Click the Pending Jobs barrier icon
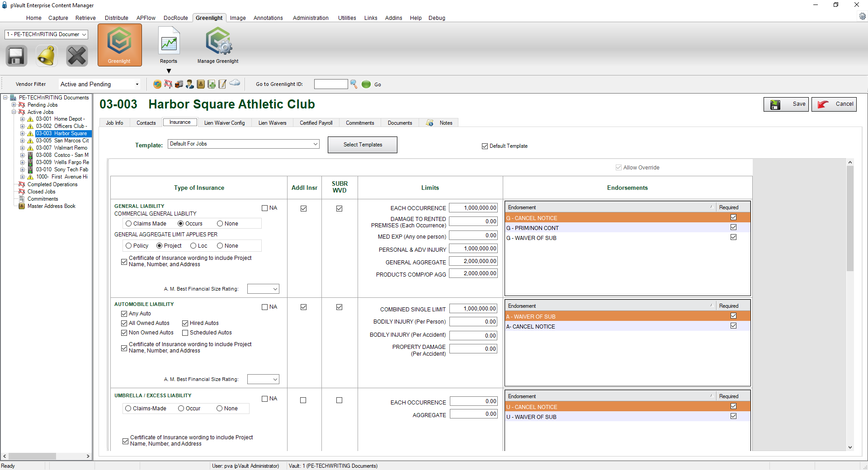The width and height of the screenshot is (868, 470). 21,105
